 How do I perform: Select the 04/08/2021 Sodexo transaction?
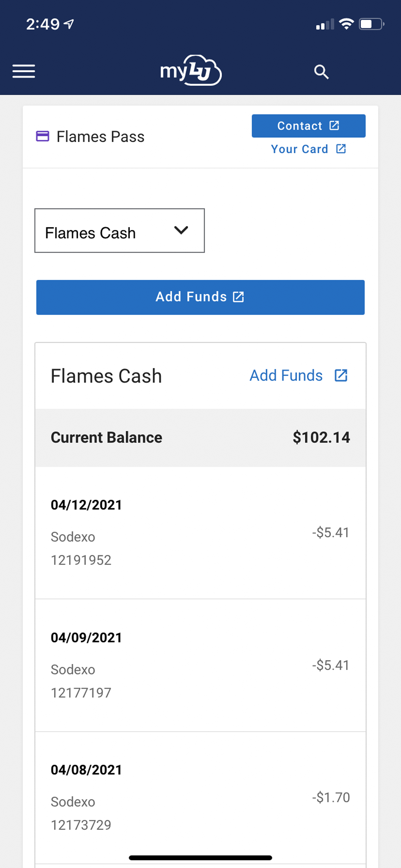coord(200,797)
